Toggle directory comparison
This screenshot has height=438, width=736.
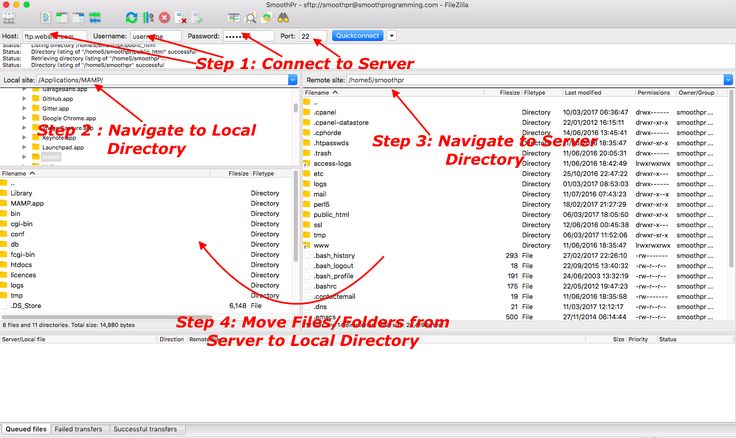click(251, 18)
